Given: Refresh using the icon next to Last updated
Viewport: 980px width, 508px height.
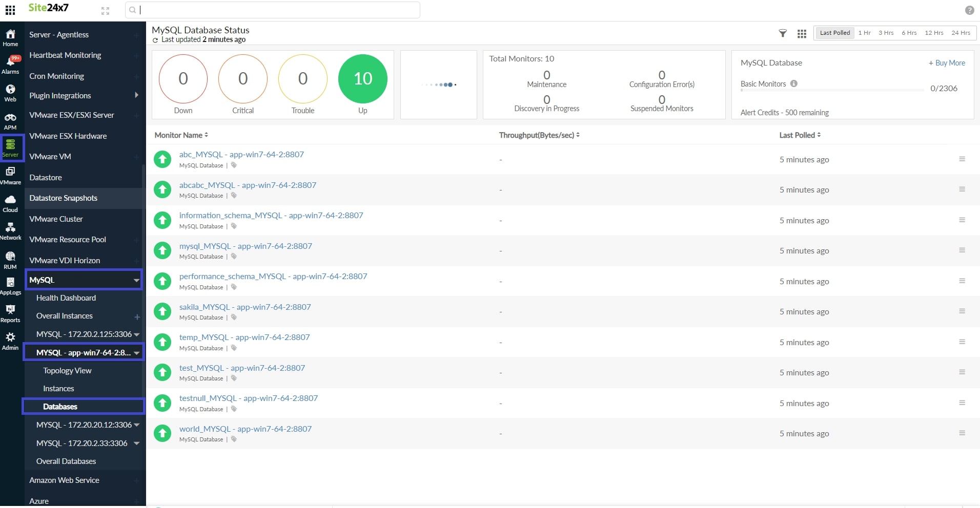Looking at the screenshot, I should [x=155, y=40].
